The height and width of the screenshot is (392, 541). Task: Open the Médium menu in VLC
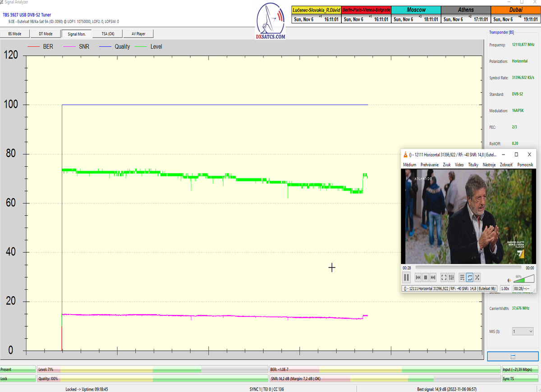[x=409, y=165]
